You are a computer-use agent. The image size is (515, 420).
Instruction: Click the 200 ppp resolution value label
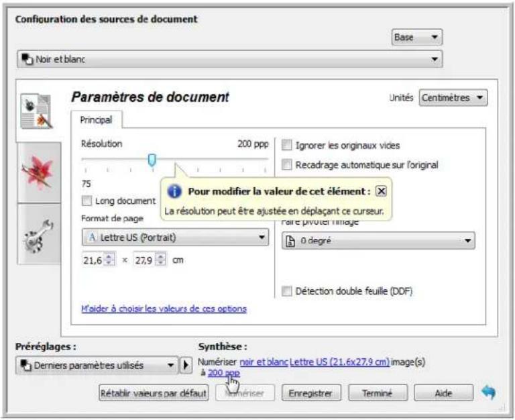pyautogui.click(x=253, y=144)
